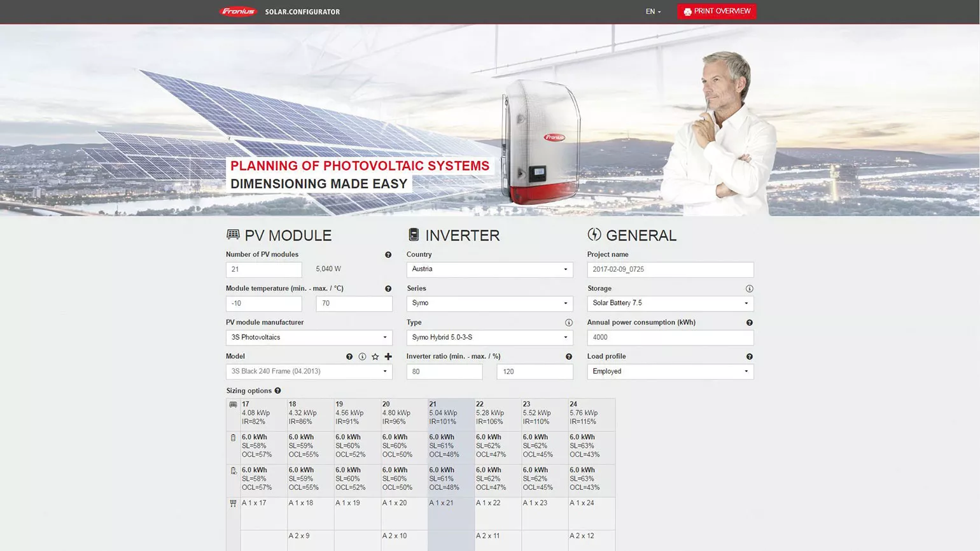Open help for Load profile
This screenshot has width=980, height=551.
click(x=750, y=356)
